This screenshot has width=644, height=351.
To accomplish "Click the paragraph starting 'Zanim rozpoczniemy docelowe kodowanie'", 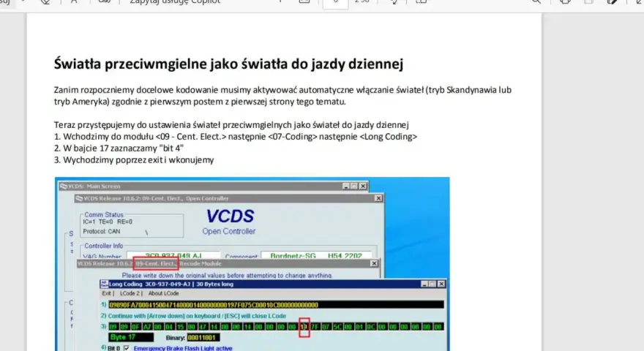I will coord(282,96).
